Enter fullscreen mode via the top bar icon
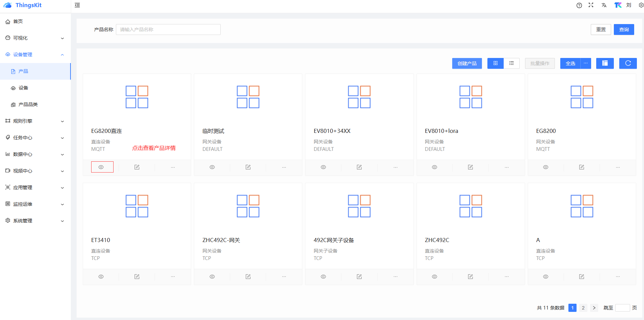Image resolution: width=644 pixels, height=320 pixels. [x=591, y=5]
